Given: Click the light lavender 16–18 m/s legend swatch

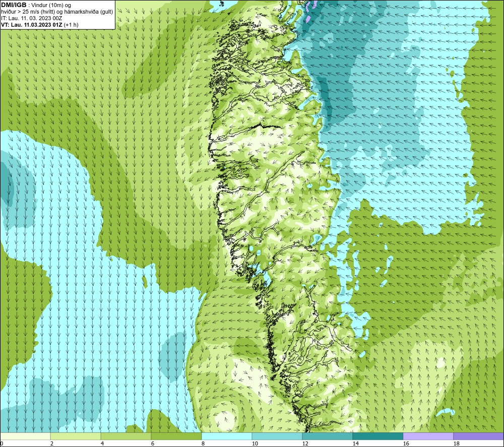Looking at the screenshot, I should point(428,436).
